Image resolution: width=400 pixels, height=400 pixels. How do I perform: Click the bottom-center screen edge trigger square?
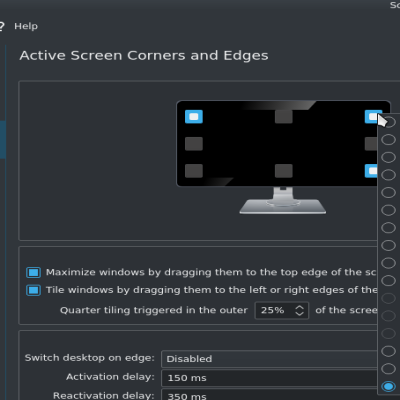[284, 171]
